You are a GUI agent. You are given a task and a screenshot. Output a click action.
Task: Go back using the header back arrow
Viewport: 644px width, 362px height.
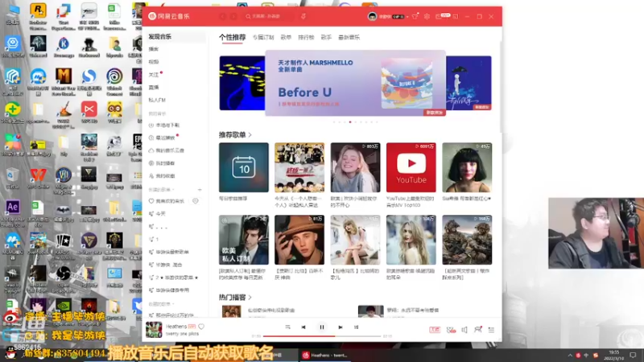pos(223,16)
